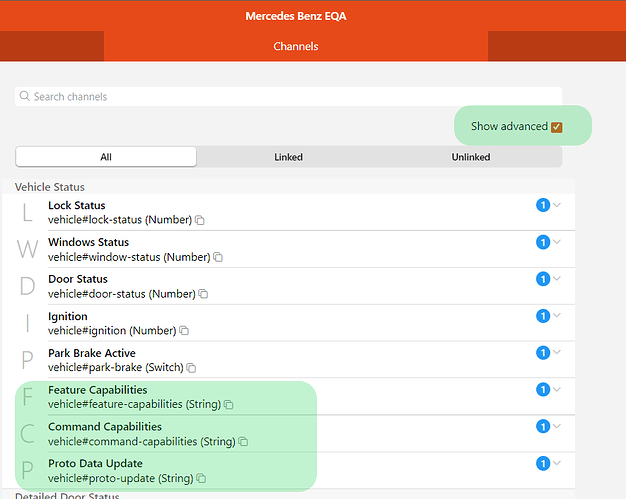Copy the vehicle#lock-status channel ID
626x499 pixels.
pyautogui.click(x=200, y=220)
